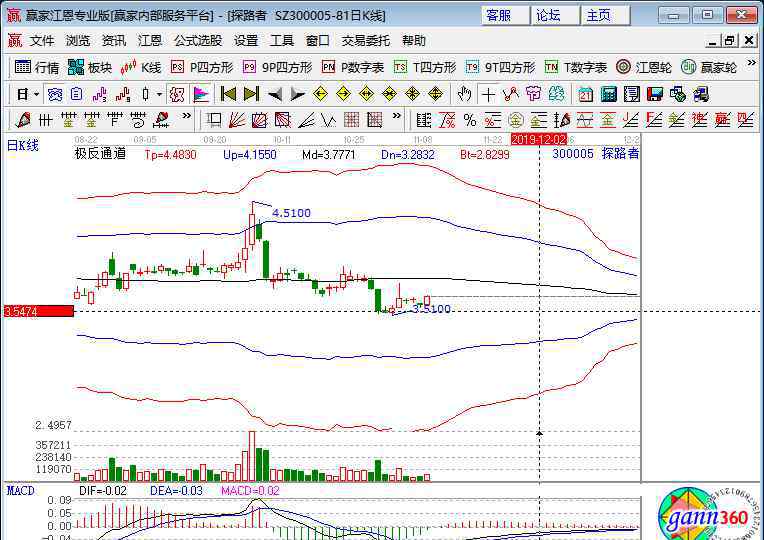
Task: Select the red-node polyline tool
Action: click(x=511, y=94)
